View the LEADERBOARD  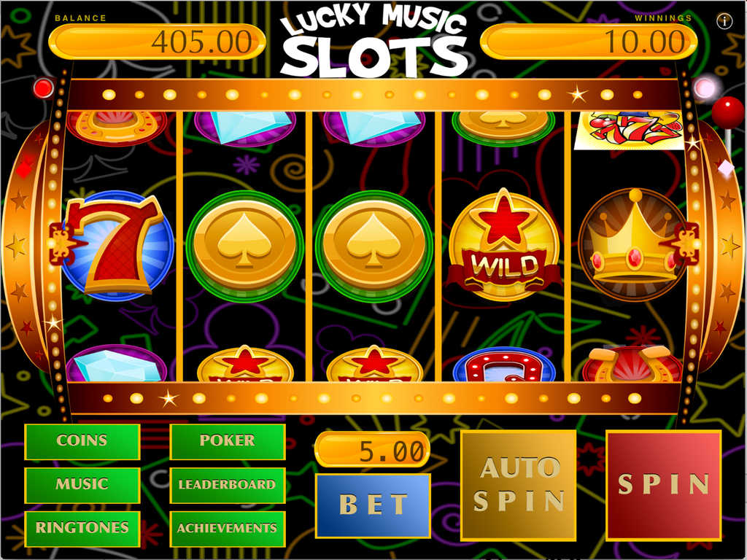pyautogui.click(x=228, y=485)
